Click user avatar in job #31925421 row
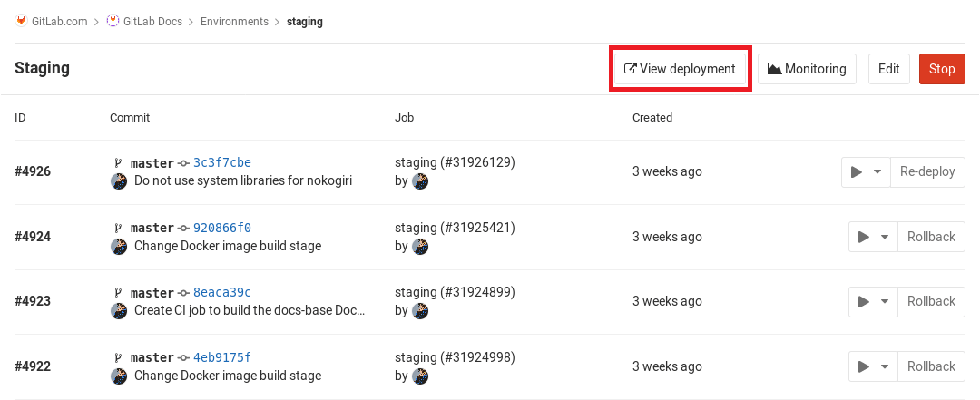 [420, 246]
